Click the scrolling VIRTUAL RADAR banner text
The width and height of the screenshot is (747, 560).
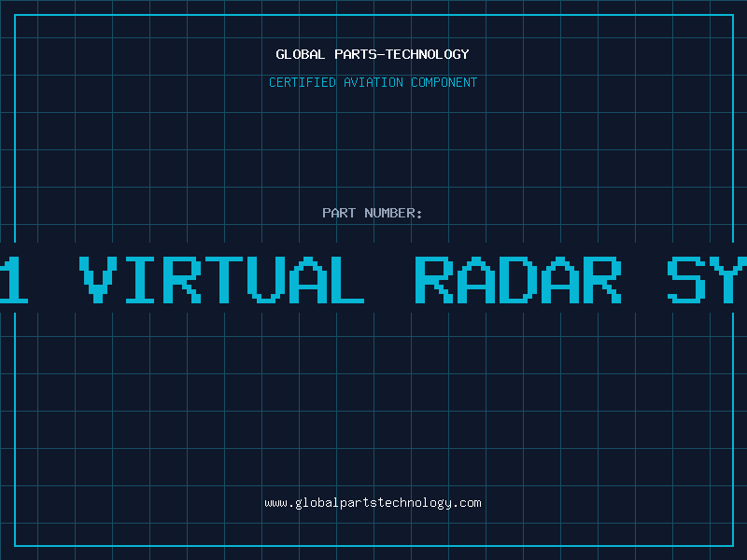coord(373,280)
